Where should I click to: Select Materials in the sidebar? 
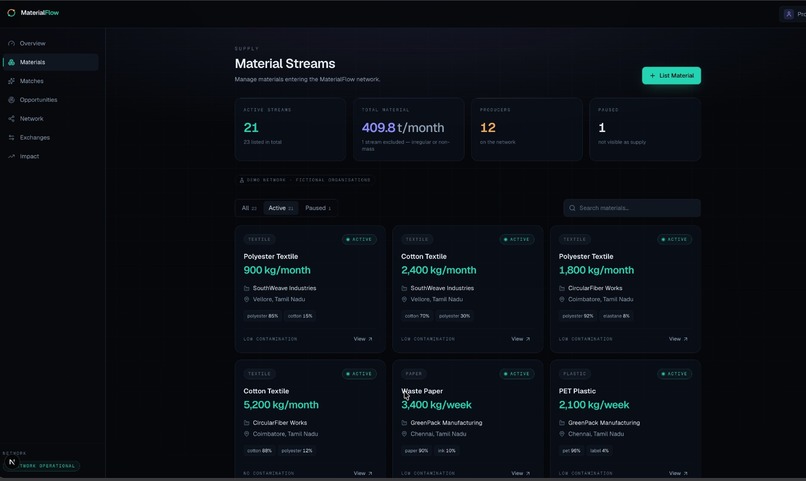tap(50, 62)
